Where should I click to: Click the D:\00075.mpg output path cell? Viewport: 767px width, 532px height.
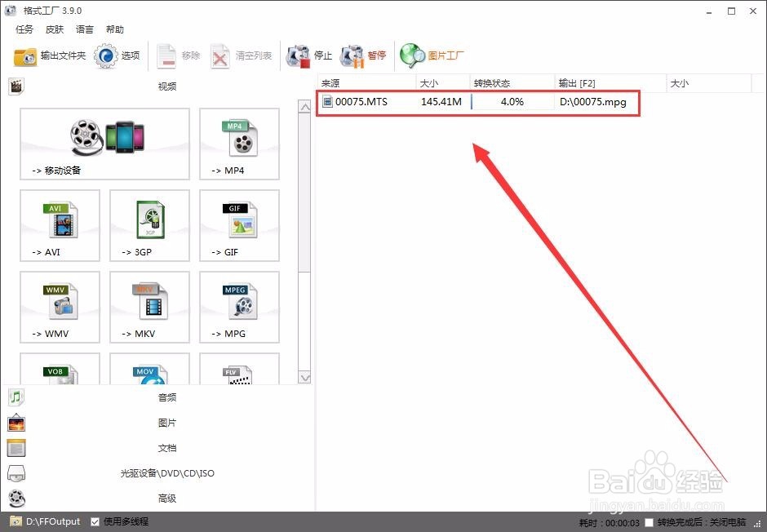tap(593, 102)
